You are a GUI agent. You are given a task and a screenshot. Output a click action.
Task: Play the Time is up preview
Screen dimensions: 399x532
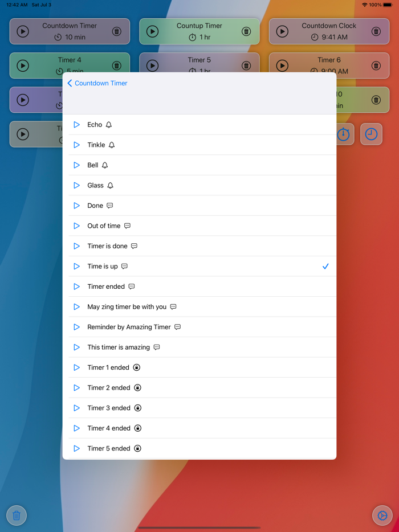pyautogui.click(x=77, y=267)
